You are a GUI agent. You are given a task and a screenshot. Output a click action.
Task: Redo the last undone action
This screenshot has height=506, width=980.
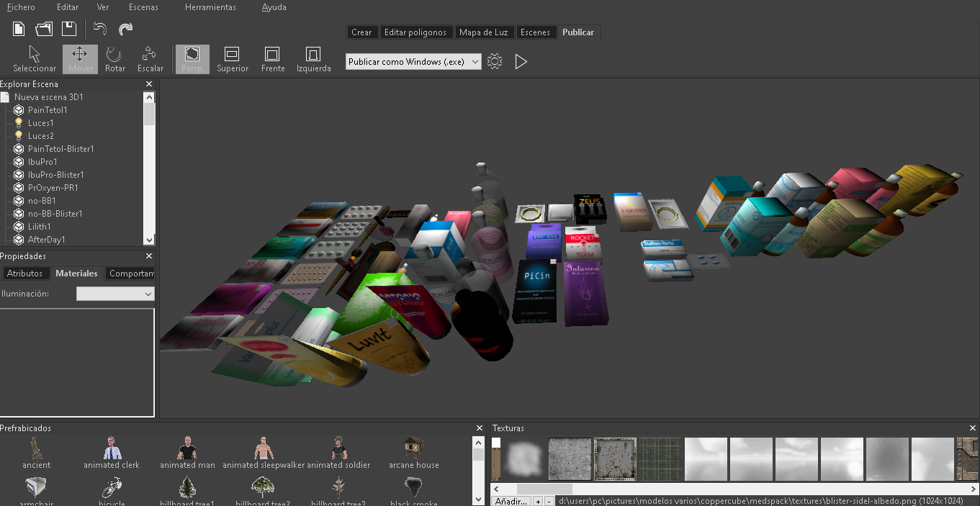click(x=125, y=29)
